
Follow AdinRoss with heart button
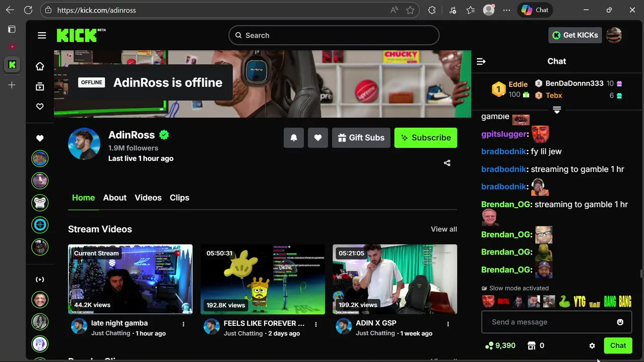pyautogui.click(x=318, y=138)
